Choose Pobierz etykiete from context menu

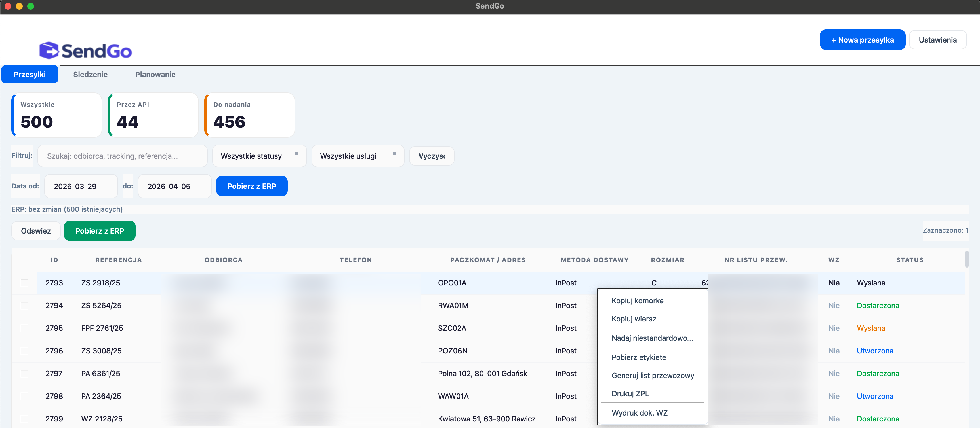click(653, 357)
